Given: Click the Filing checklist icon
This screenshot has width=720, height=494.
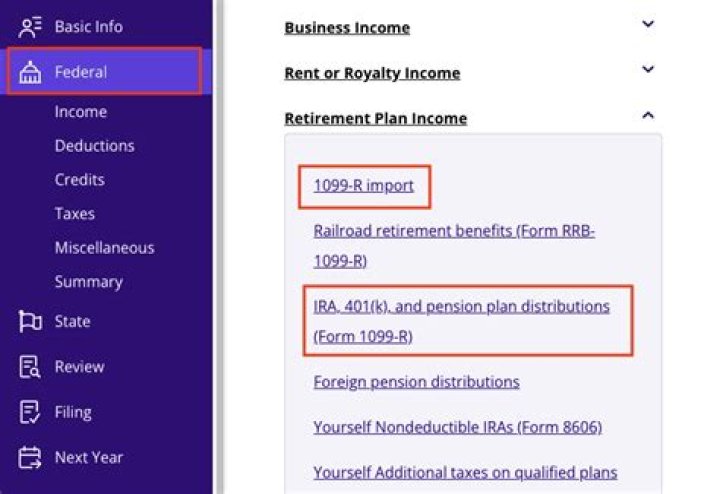Looking at the screenshot, I should tap(30, 412).
